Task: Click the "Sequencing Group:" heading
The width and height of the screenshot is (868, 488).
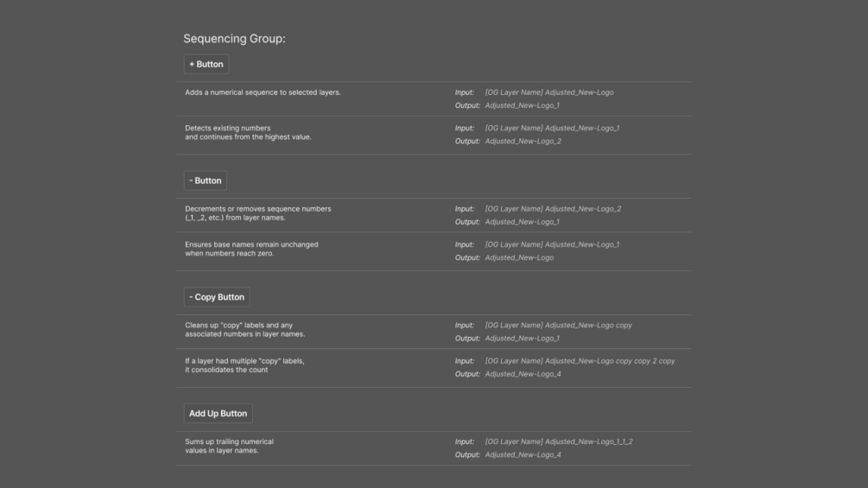Action: [234, 39]
